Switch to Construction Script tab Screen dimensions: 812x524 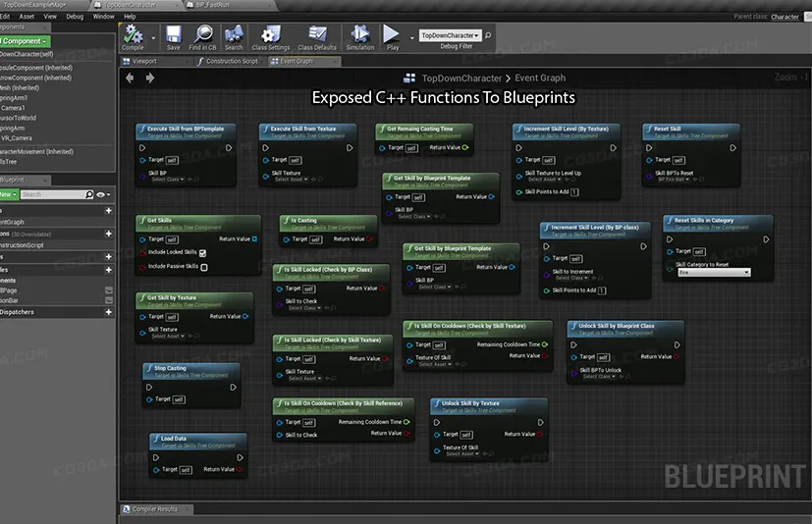(232, 61)
